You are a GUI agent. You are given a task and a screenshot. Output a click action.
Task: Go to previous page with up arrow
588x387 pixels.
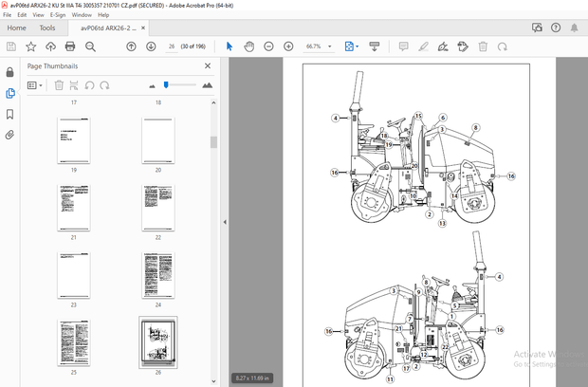pos(131,46)
